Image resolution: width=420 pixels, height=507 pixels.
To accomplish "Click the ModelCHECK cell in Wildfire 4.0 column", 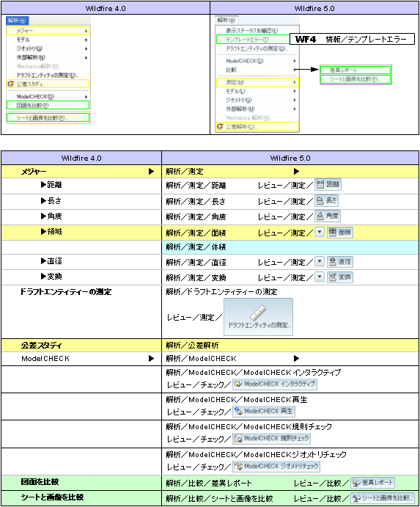I will pyautogui.click(x=81, y=359).
